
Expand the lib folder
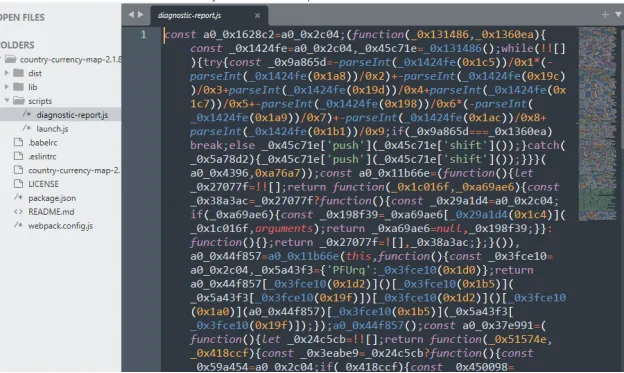(6, 87)
